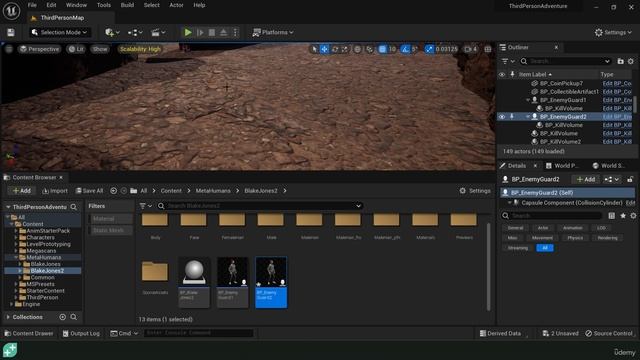Select BP_CollectibleArtifact1 in the Outliner

[569, 92]
